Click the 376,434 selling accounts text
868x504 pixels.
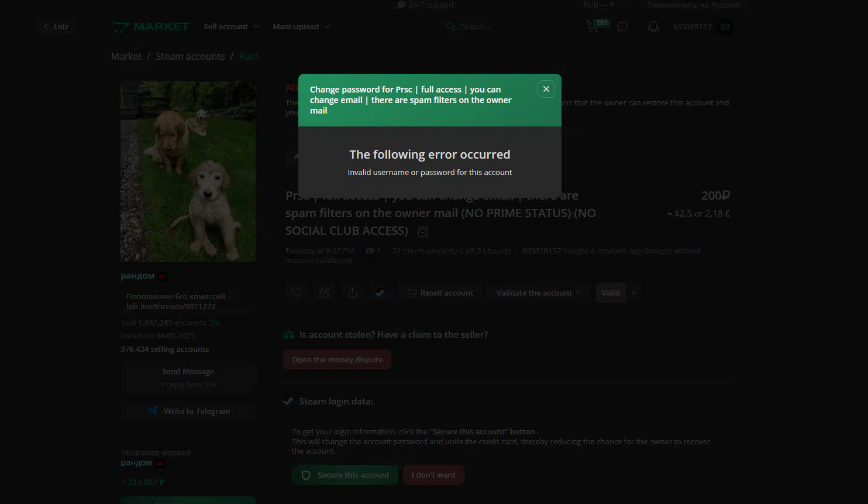[164, 349]
